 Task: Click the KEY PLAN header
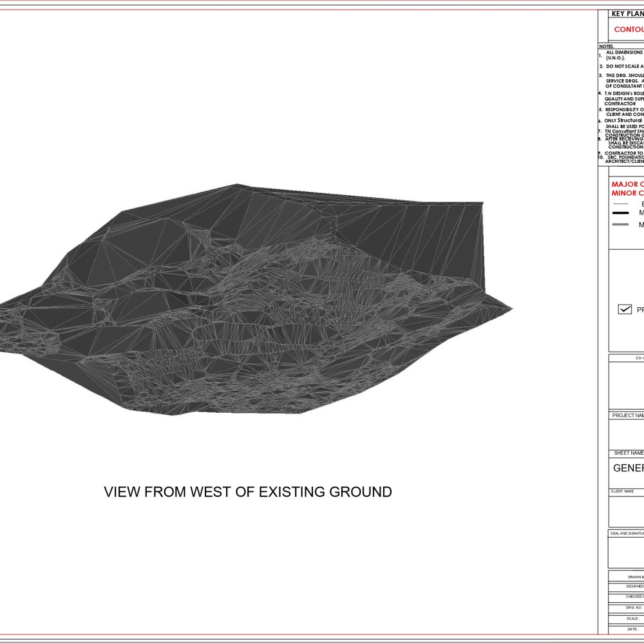626,14
